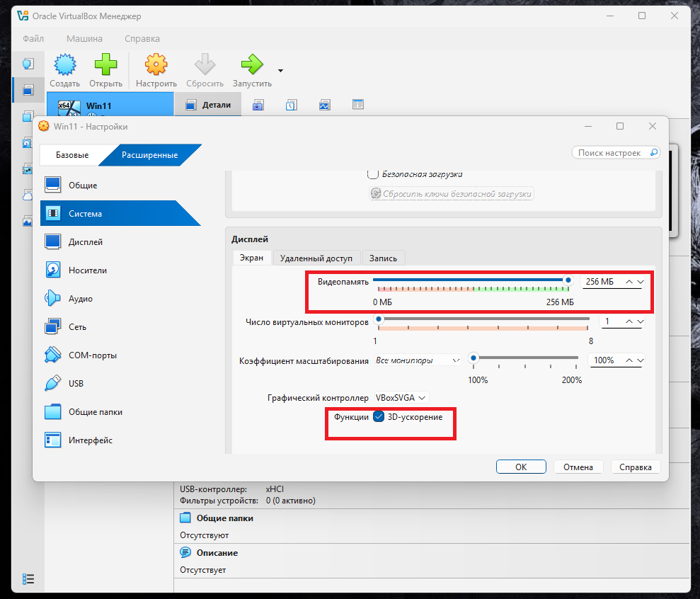Disable the 3D-ускорение checkbox
The height and width of the screenshot is (599, 700).
click(379, 417)
